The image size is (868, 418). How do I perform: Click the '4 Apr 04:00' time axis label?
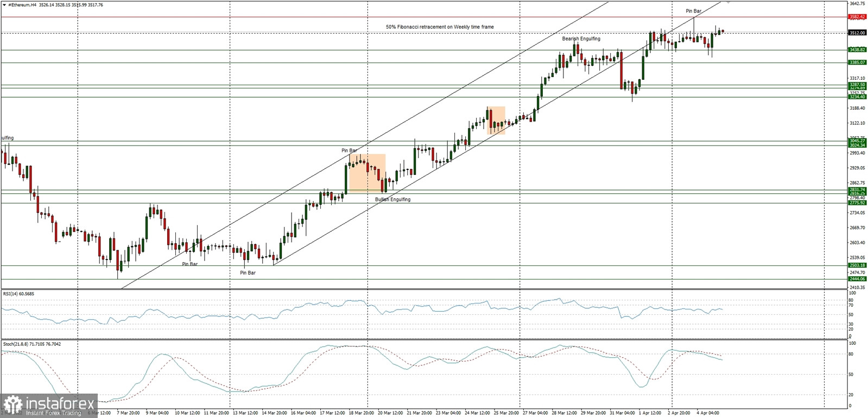coord(708,413)
